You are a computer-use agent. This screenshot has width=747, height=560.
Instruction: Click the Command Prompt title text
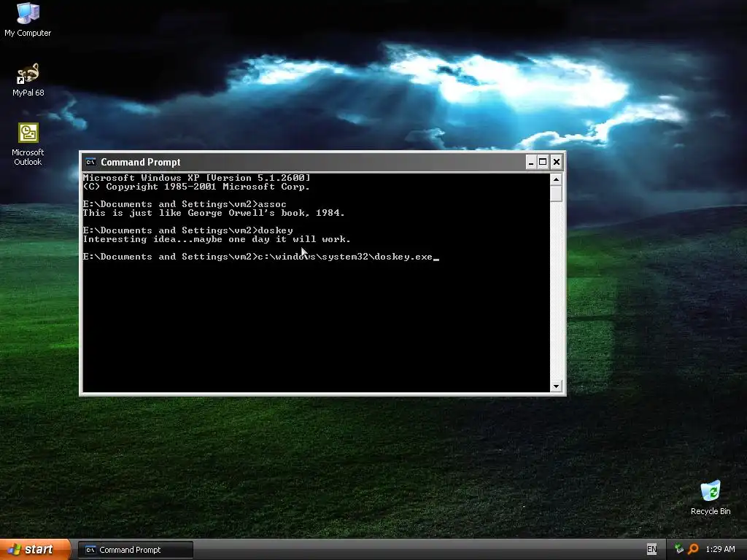(x=141, y=162)
